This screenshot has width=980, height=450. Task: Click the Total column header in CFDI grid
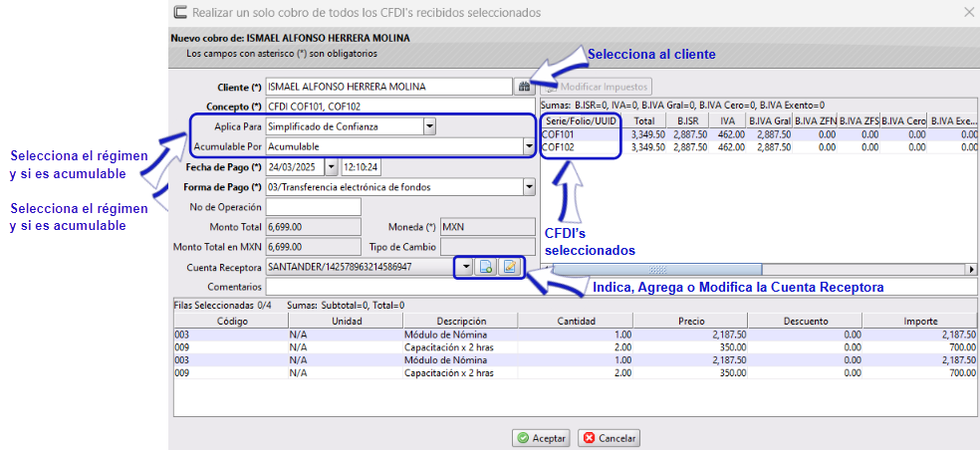coord(644,120)
